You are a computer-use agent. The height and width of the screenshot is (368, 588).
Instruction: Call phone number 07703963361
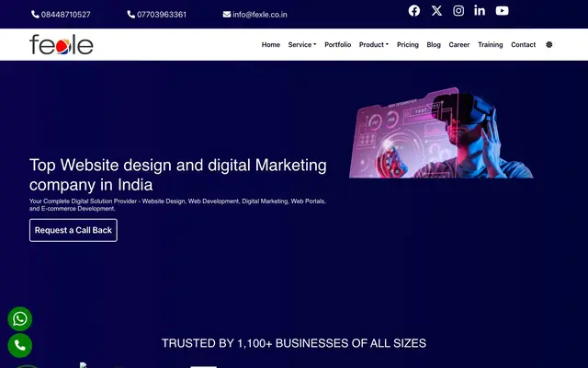point(157,15)
